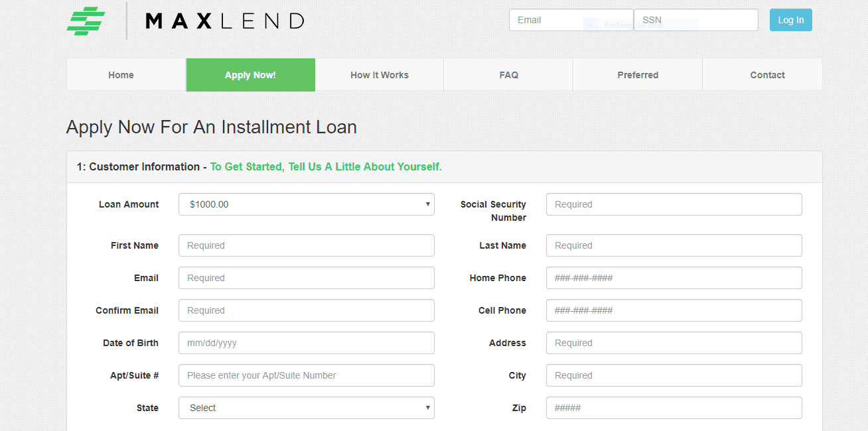Viewport: 868px width, 431px height.
Task: Open the Preferred tab
Action: click(x=638, y=75)
